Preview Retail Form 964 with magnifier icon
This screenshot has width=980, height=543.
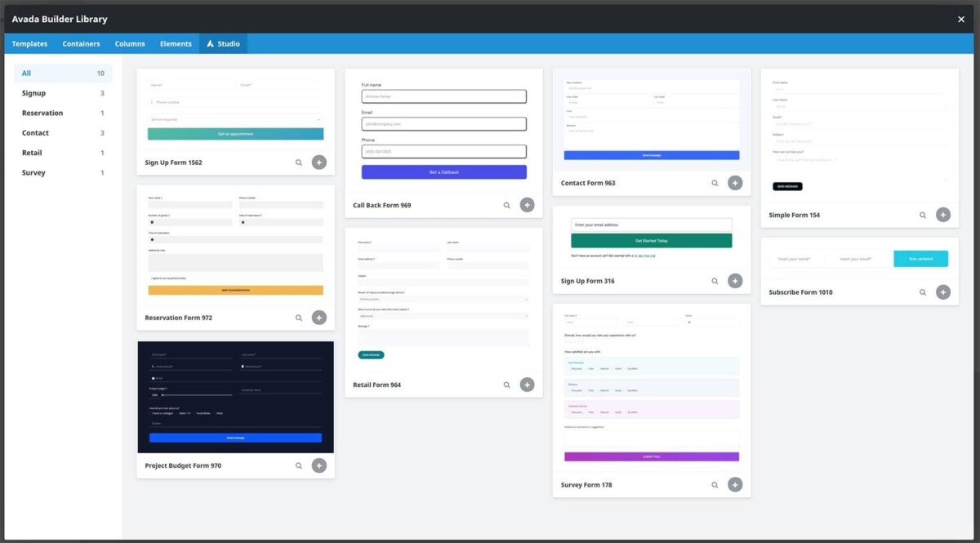click(506, 384)
